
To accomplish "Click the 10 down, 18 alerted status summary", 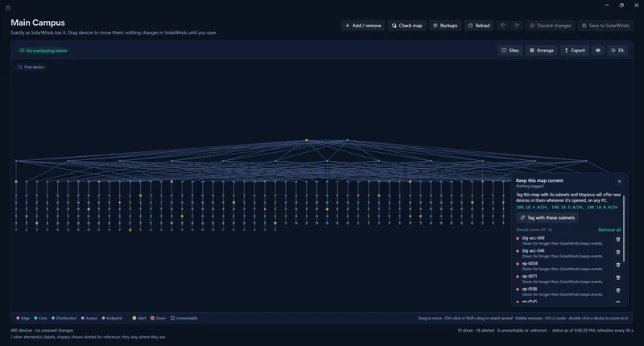I will click(x=502, y=331).
